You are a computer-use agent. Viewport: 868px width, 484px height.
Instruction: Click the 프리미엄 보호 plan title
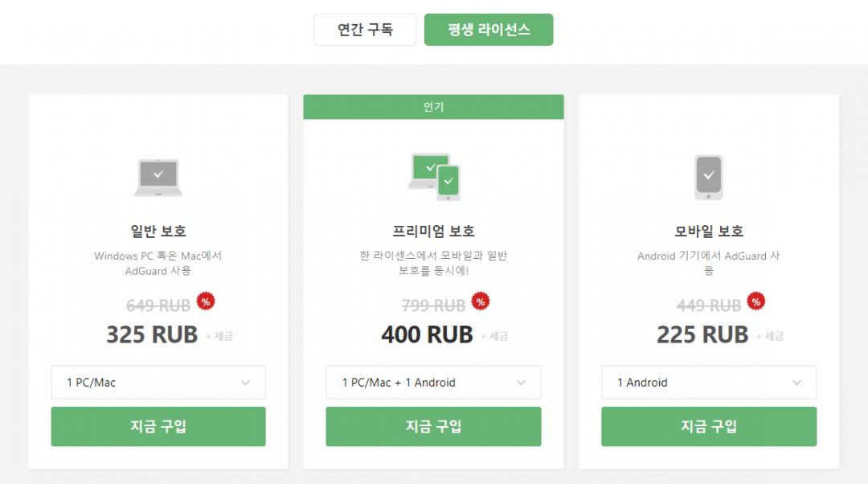[x=433, y=232]
